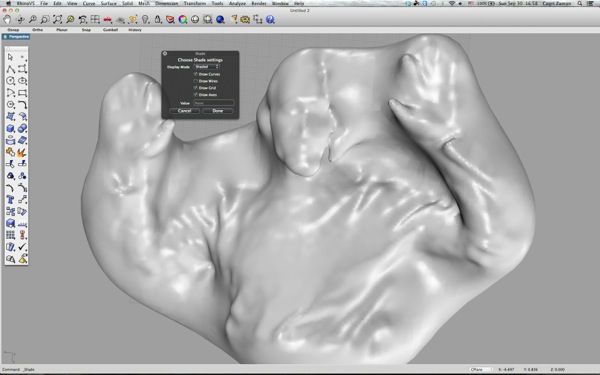Open the Window menu
The image size is (600, 375).
tap(280, 3)
